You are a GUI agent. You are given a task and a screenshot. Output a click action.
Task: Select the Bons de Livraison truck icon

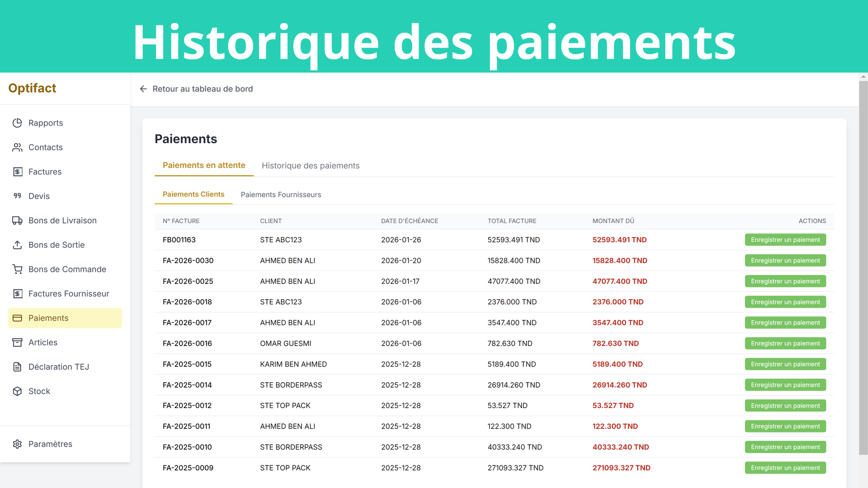17,221
